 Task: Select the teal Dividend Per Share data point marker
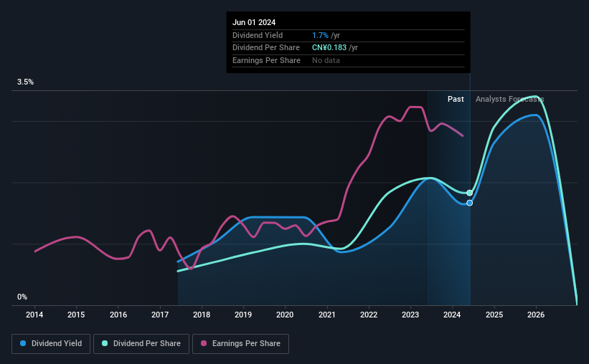(x=469, y=193)
